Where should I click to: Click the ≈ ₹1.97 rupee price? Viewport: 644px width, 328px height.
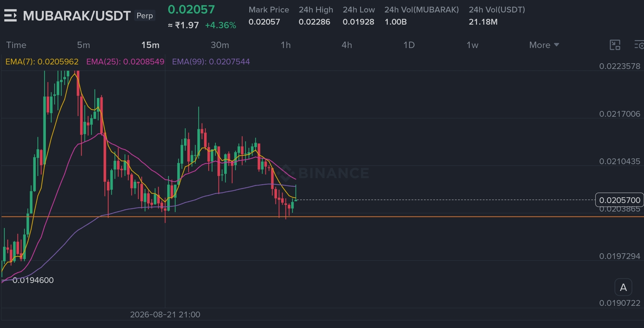point(183,25)
